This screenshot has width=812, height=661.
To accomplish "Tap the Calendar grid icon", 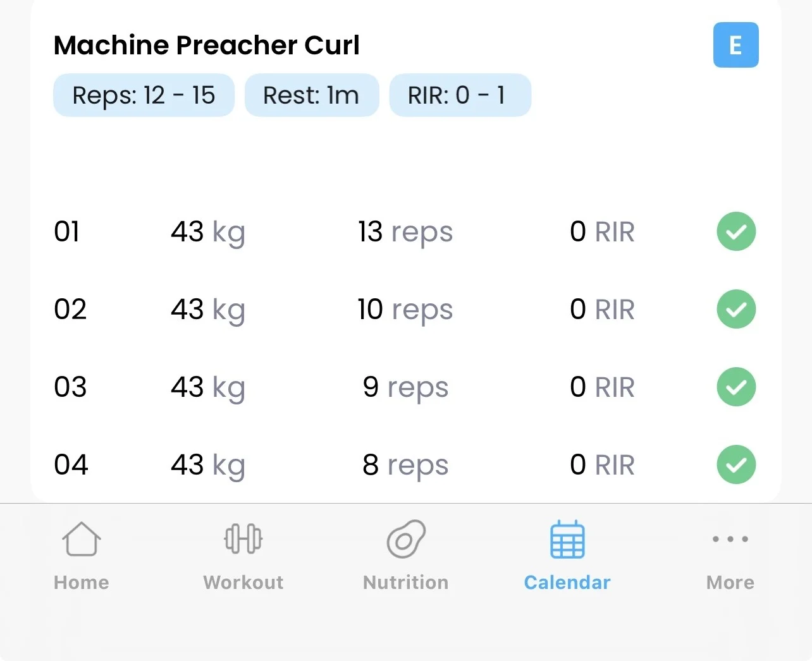I will (x=567, y=540).
